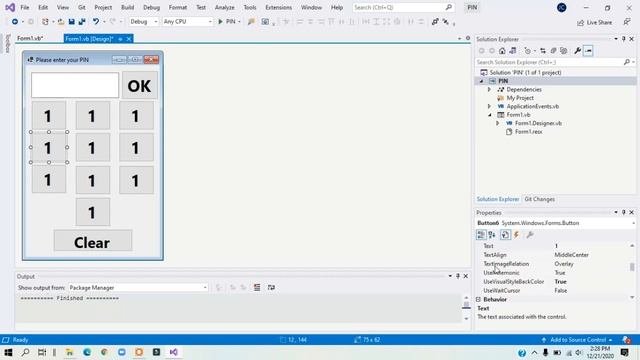The width and height of the screenshot is (640, 360).
Task: Click the Visual Studio taskbar icon
Action: [173, 352]
